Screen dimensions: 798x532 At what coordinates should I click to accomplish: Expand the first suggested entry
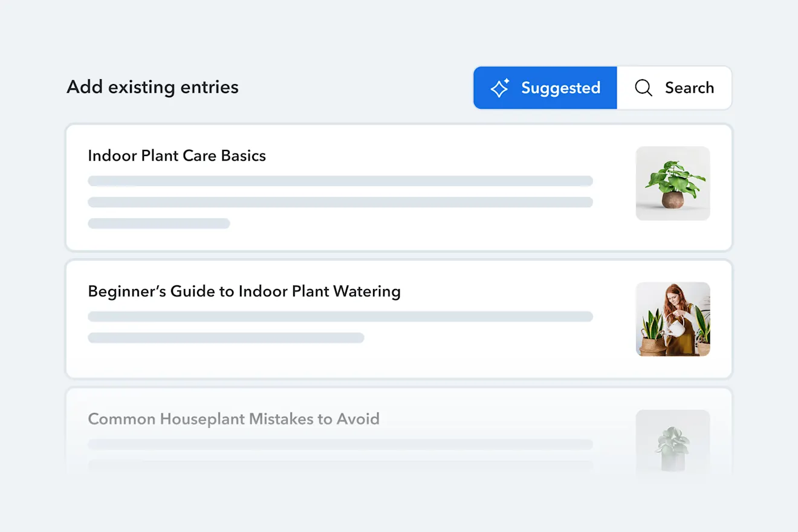tap(399, 187)
